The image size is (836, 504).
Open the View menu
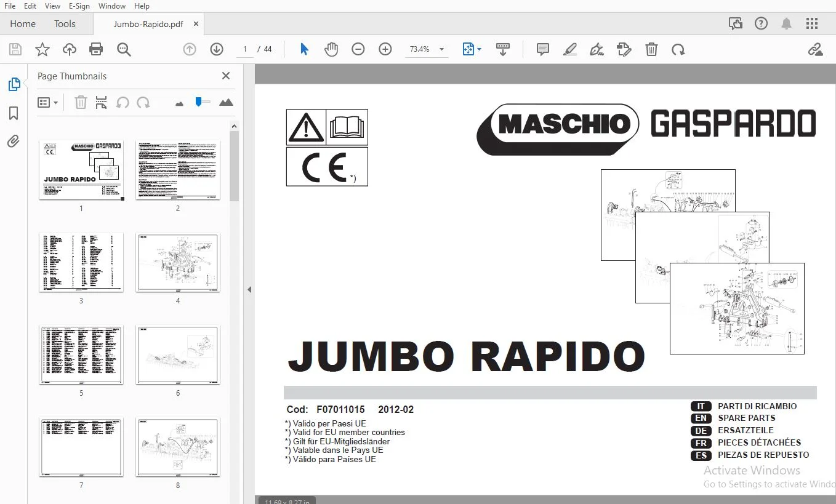pyautogui.click(x=53, y=6)
